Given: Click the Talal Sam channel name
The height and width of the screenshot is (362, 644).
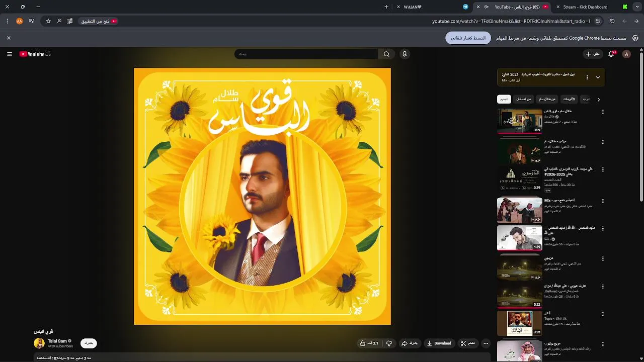Looking at the screenshot, I should click(57, 341).
